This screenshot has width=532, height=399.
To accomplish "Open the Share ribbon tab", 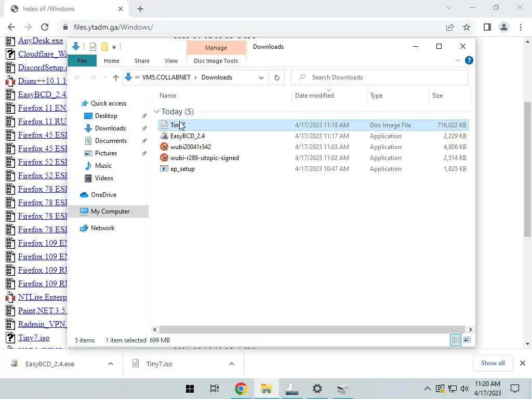I will tap(142, 61).
